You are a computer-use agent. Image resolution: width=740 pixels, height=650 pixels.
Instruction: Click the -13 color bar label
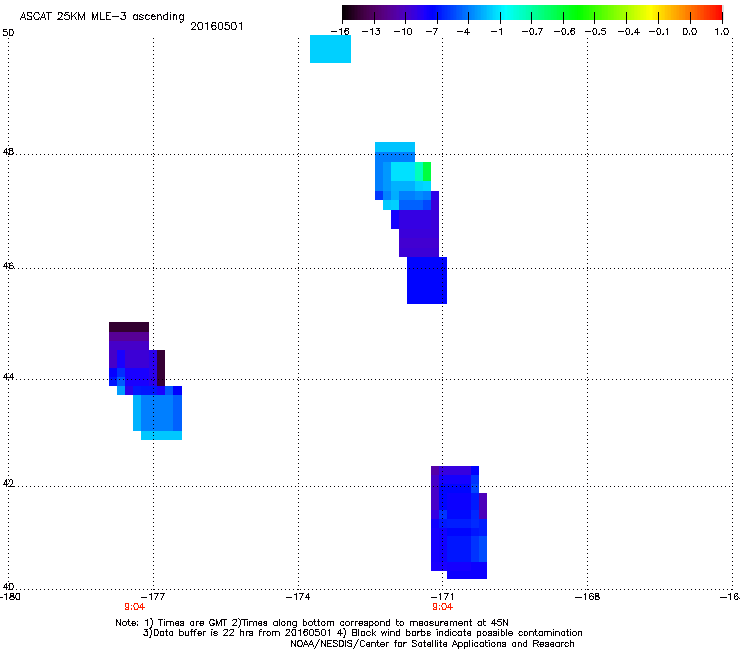371,32
